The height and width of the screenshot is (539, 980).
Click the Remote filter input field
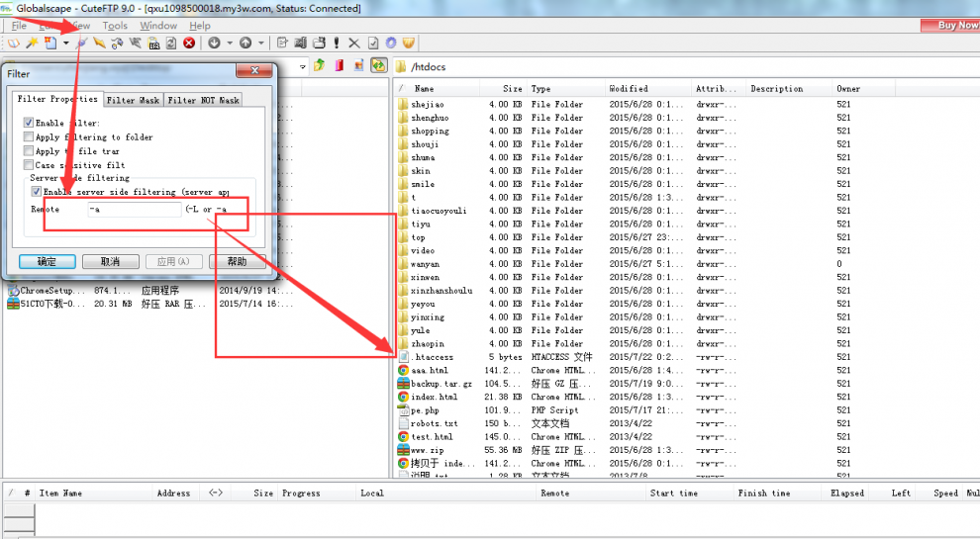point(134,210)
